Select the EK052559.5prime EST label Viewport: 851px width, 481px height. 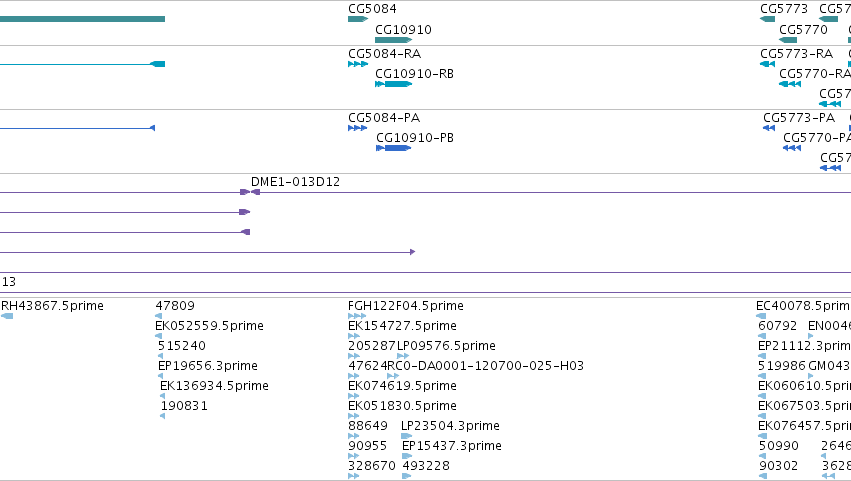click(209, 326)
